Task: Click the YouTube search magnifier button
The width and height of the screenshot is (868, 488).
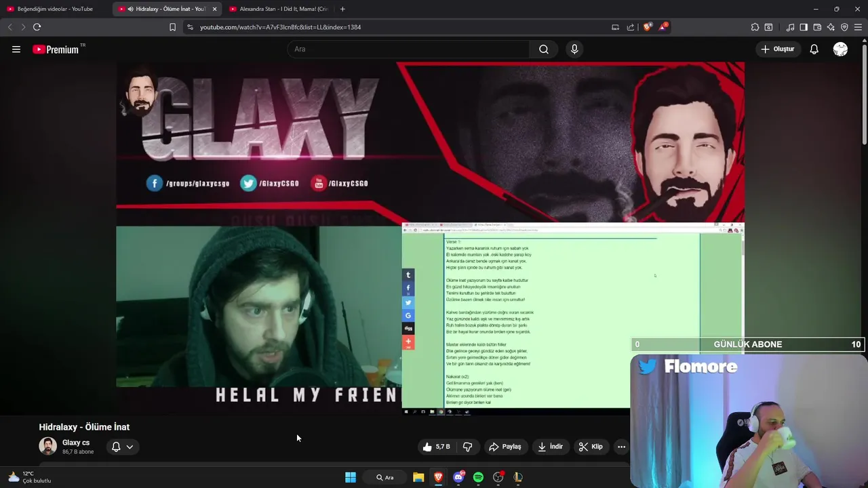Action: [x=544, y=49]
